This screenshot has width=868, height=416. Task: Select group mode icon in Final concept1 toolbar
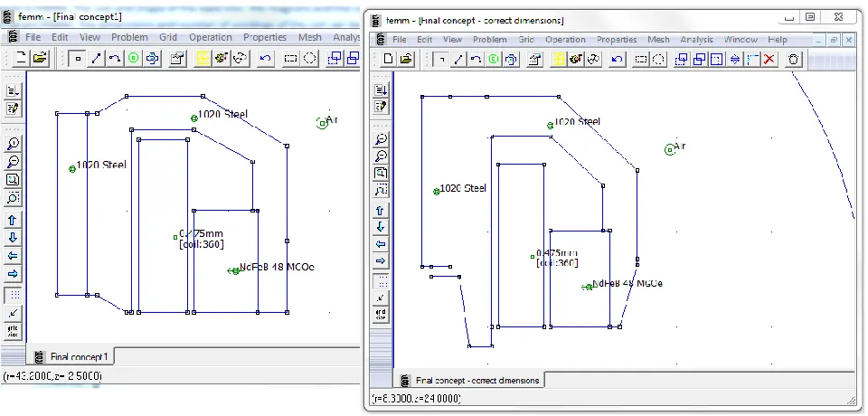pos(152,58)
